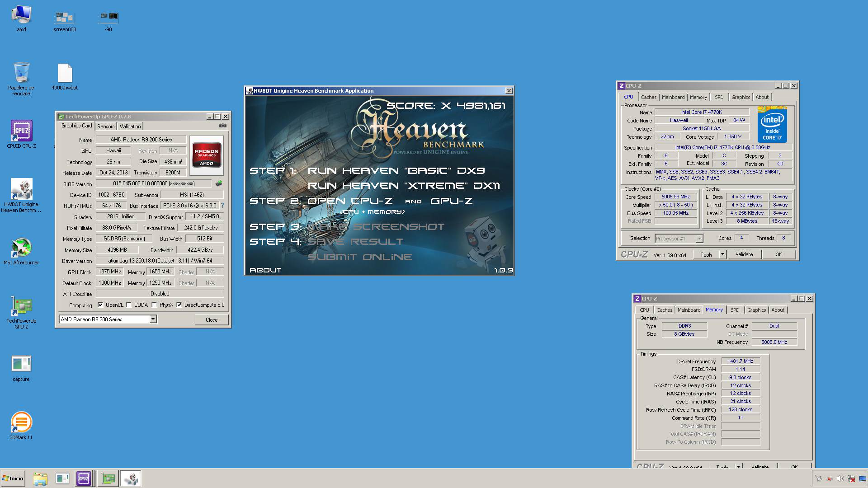Open the Papelera de reciclaje icon
The height and width of the screenshot is (488, 868).
21,79
